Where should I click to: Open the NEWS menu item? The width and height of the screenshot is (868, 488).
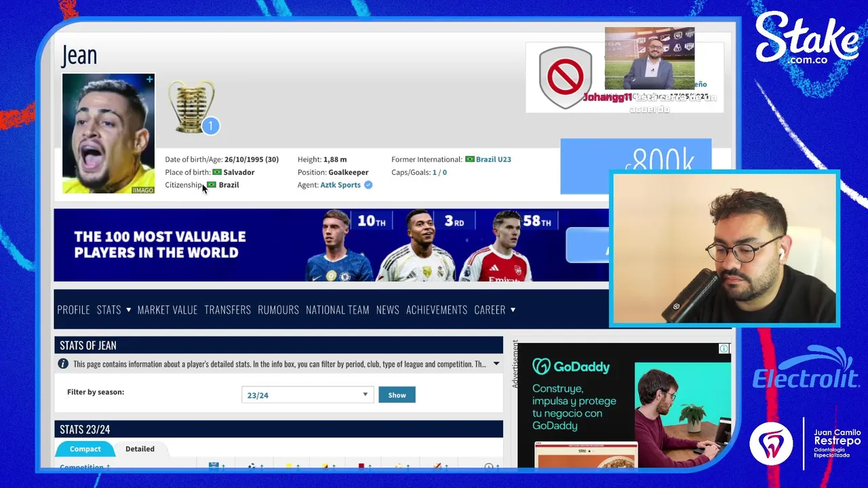point(388,310)
